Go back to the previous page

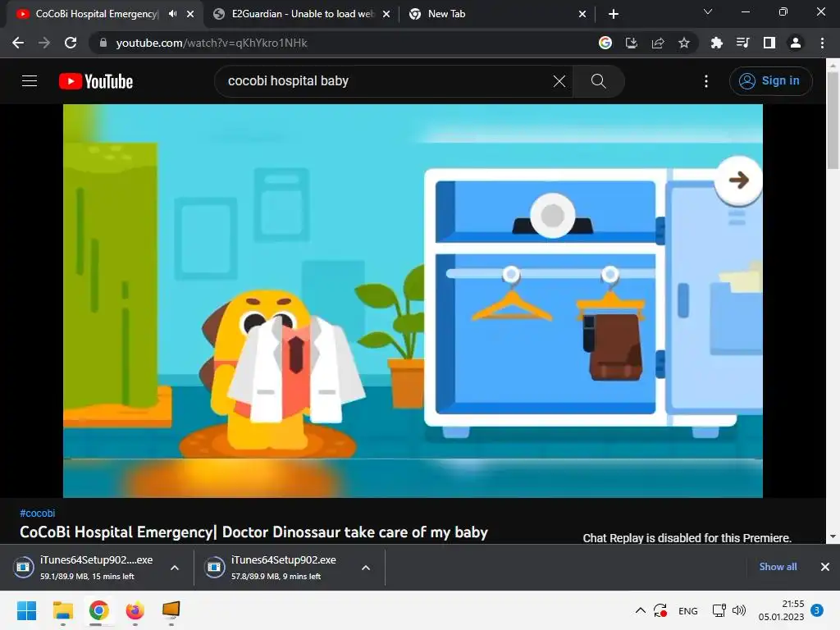point(18,43)
